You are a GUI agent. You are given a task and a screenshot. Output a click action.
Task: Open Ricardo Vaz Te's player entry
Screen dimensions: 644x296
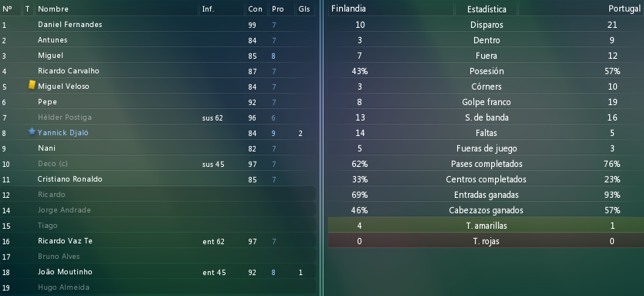tap(158, 241)
